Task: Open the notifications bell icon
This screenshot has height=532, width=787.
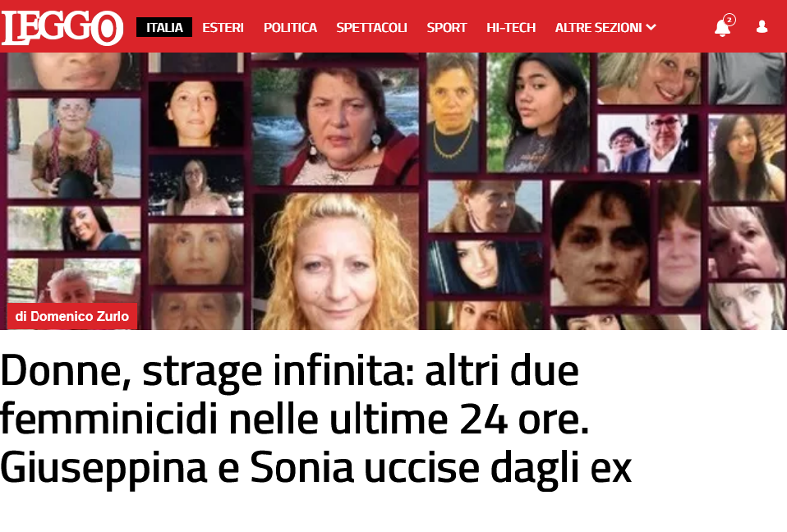Action: [722, 28]
